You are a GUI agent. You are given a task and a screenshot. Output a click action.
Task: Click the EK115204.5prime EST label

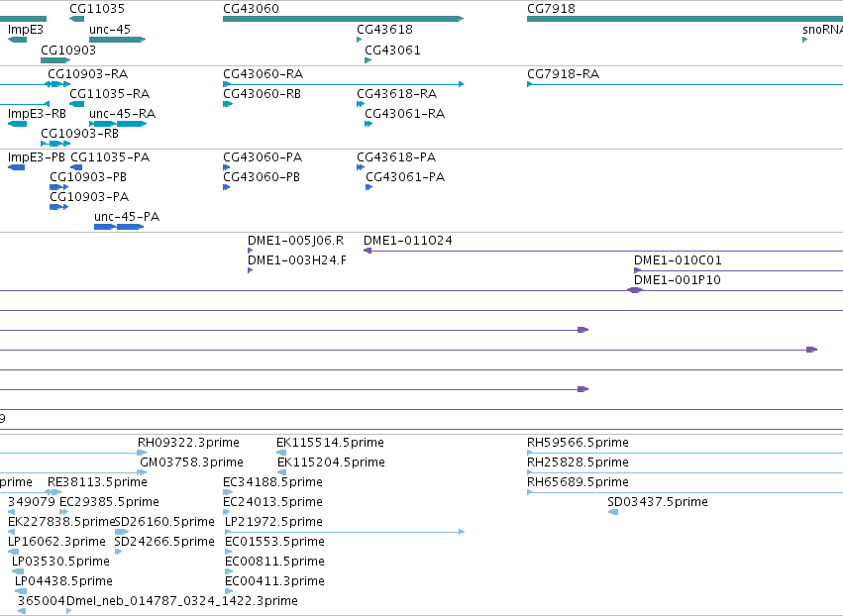click(331, 462)
